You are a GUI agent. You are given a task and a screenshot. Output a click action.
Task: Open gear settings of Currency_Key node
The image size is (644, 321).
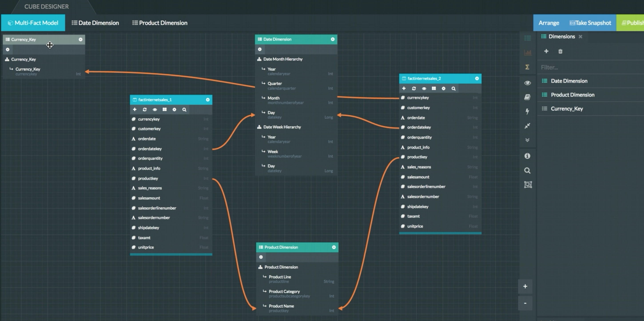coord(8,50)
